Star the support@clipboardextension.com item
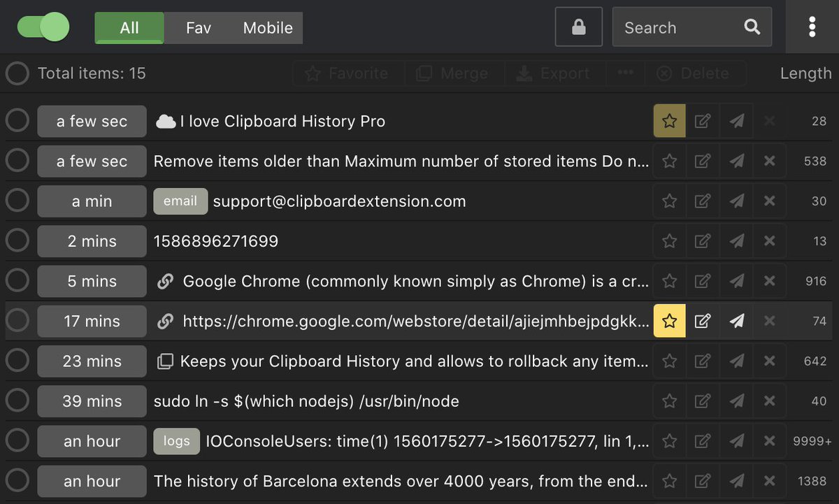Screen dimensions: 839x504 670,201
